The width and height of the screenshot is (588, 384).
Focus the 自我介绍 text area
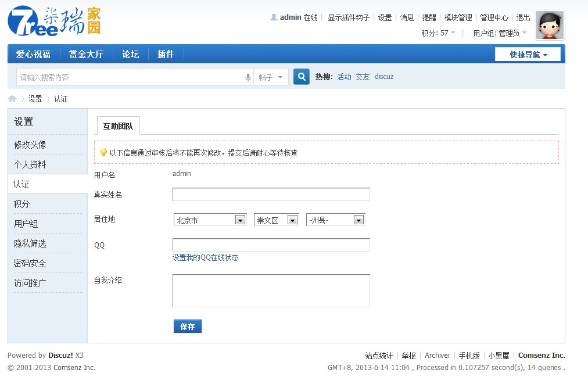[271, 290]
